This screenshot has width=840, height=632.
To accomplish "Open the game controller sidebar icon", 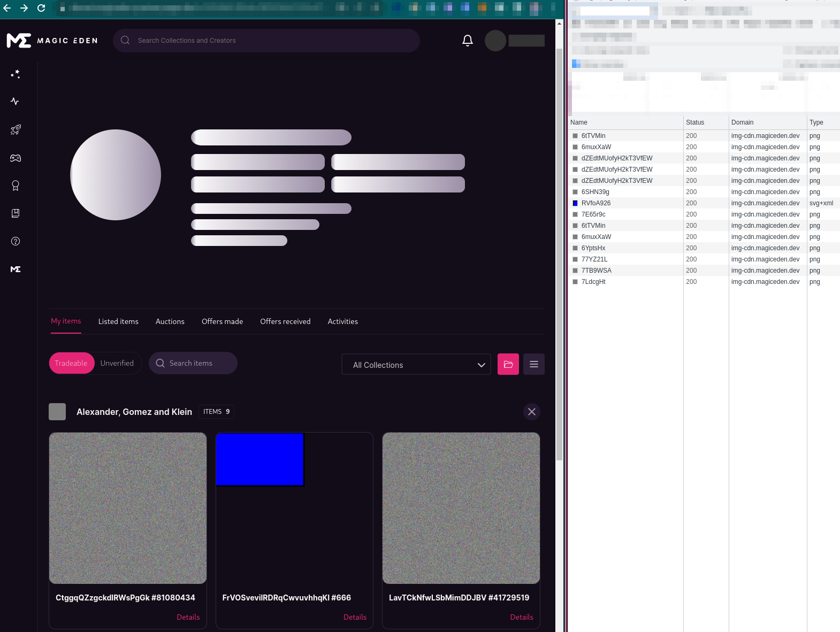I will tap(16, 158).
